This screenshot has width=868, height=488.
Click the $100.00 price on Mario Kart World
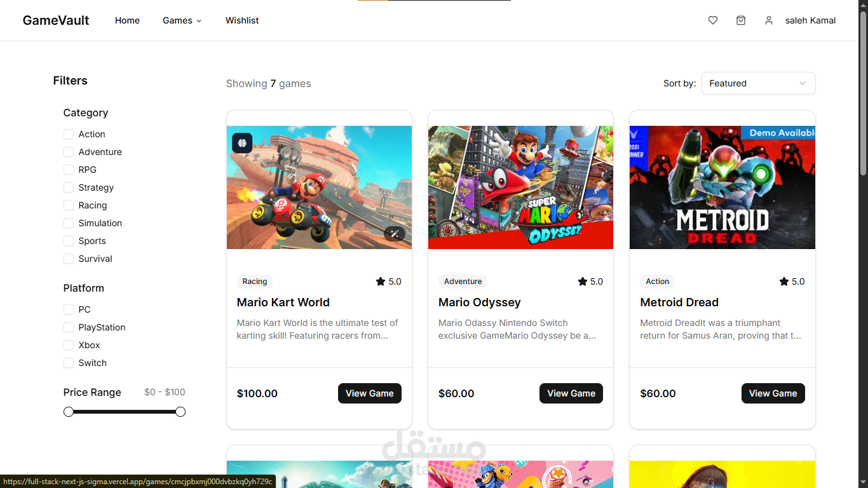coord(257,393)
